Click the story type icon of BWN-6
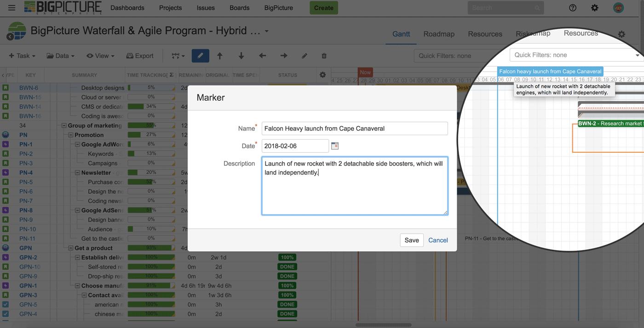 tap(6, 87)
